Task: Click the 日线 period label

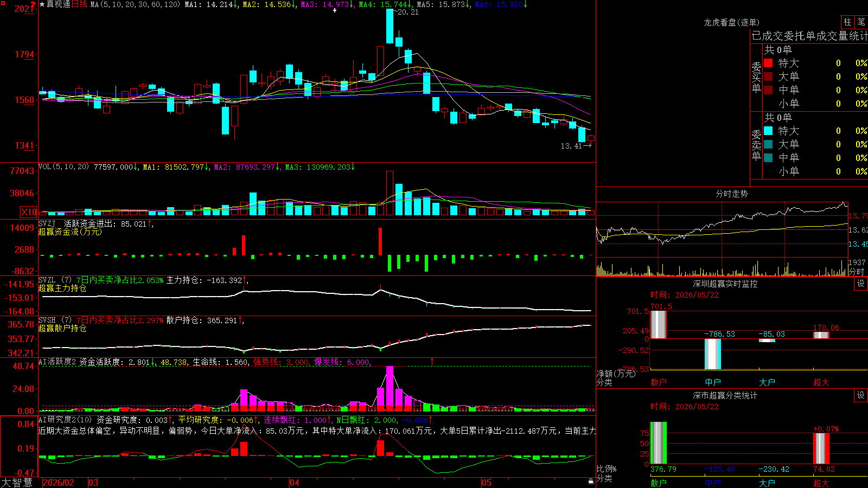Action: (79, 4)
